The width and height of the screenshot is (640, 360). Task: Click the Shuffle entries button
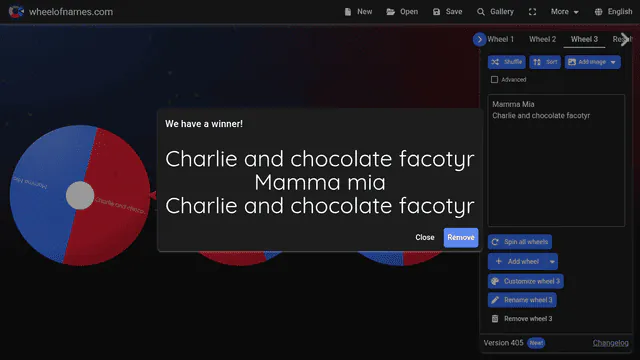[x=507, y=62]
